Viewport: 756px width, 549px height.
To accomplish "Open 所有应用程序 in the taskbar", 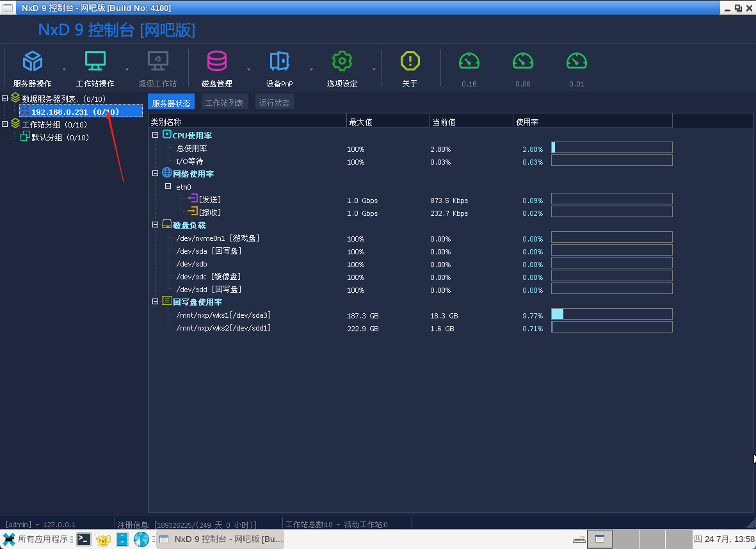I will tap(35, 539).
